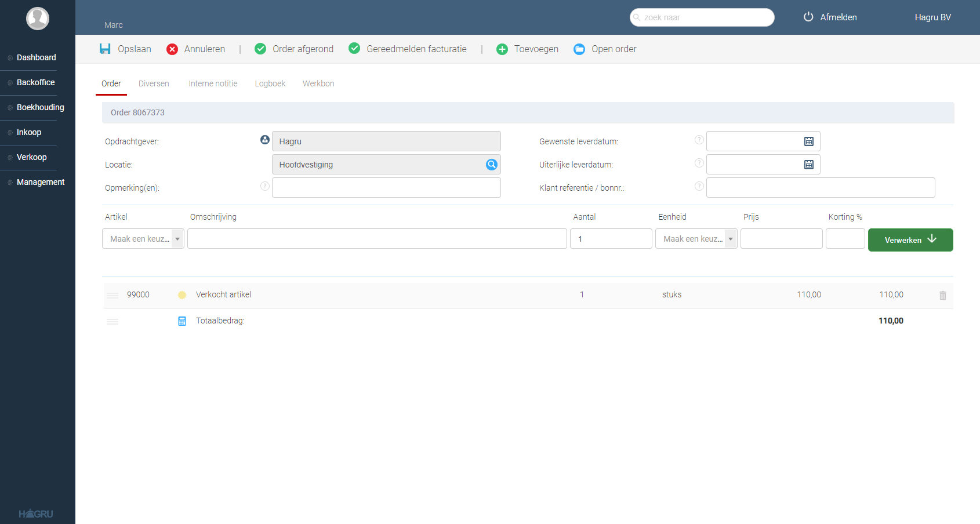The image size is (980, 524).
Task: Open calendar for Gewenste leverdatum
Action: point(809,141)
